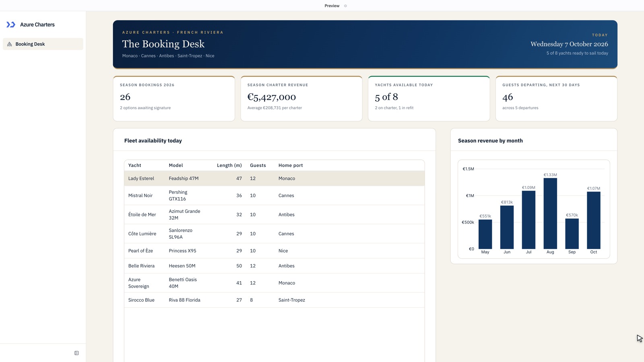The height and width of the screenshot is (362, 644).
Task: Click the Azure Charters logo icon
Action: pyautogui.click(x=11, y=25)
